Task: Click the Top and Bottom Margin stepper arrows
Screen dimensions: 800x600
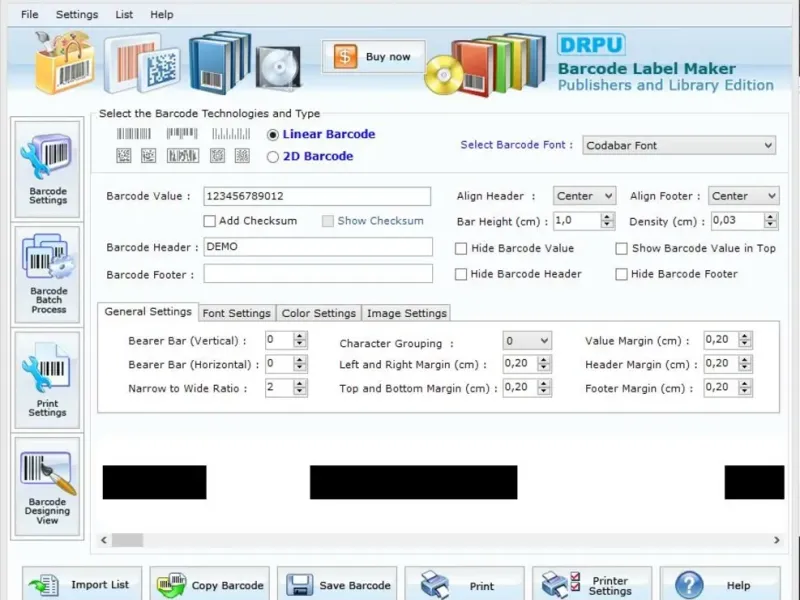Action: click(x=544, y=388)
